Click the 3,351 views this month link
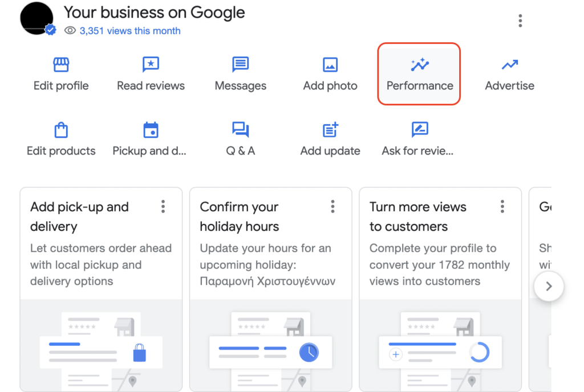Screen dimensions: 584x392 click(x=130, y=31)
